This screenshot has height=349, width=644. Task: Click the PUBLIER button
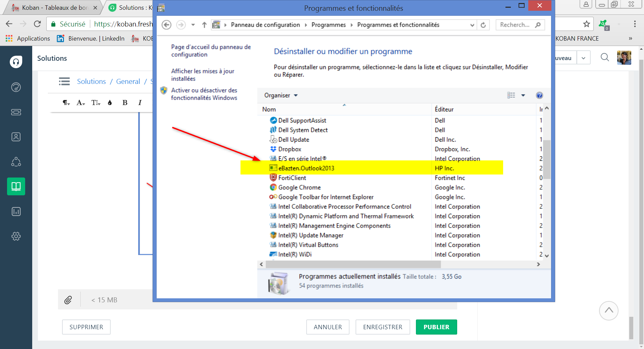(436, 327)
